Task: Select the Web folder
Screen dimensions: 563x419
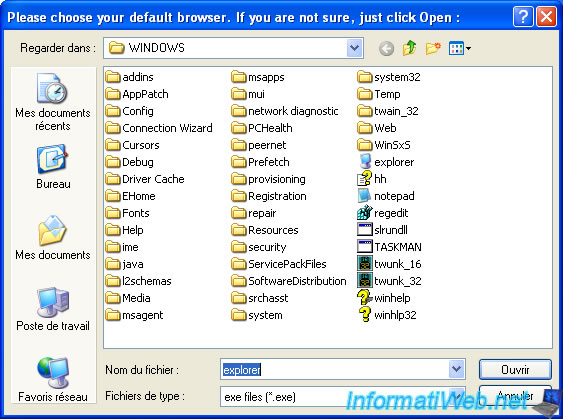Action: click(x=377, y=128)
